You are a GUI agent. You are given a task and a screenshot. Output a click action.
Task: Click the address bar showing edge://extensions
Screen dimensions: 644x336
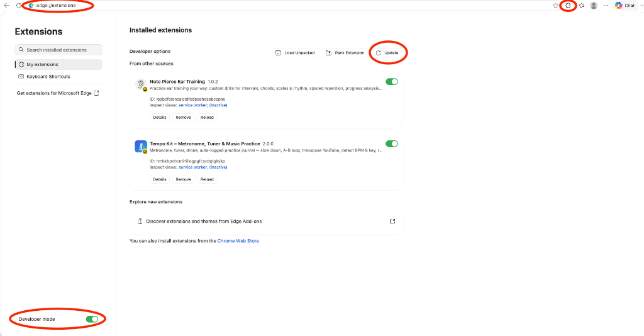(56, 5)
